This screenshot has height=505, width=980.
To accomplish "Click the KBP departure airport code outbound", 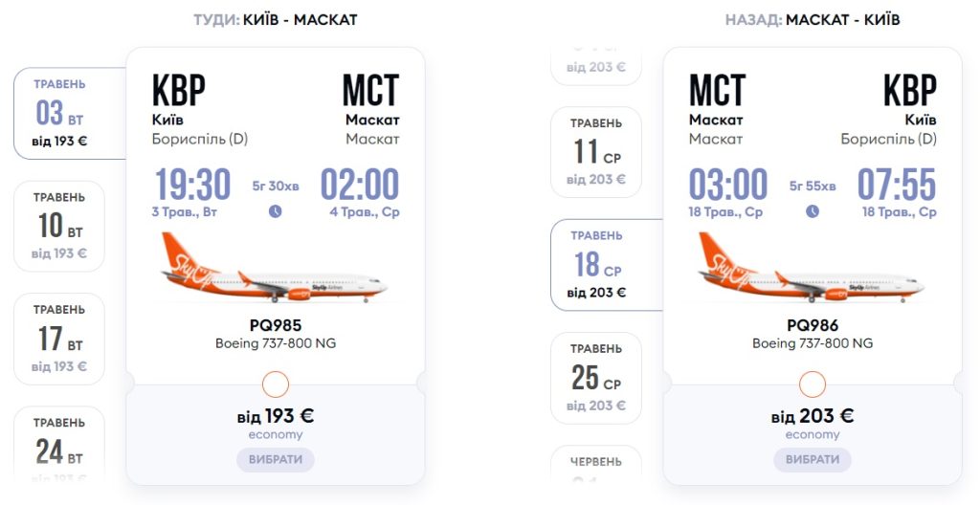I will (x=179, y=91).
